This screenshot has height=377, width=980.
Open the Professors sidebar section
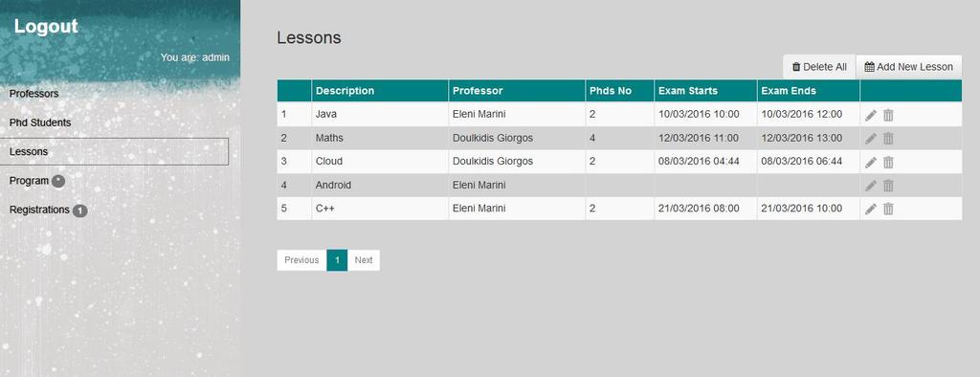(33, 94)
